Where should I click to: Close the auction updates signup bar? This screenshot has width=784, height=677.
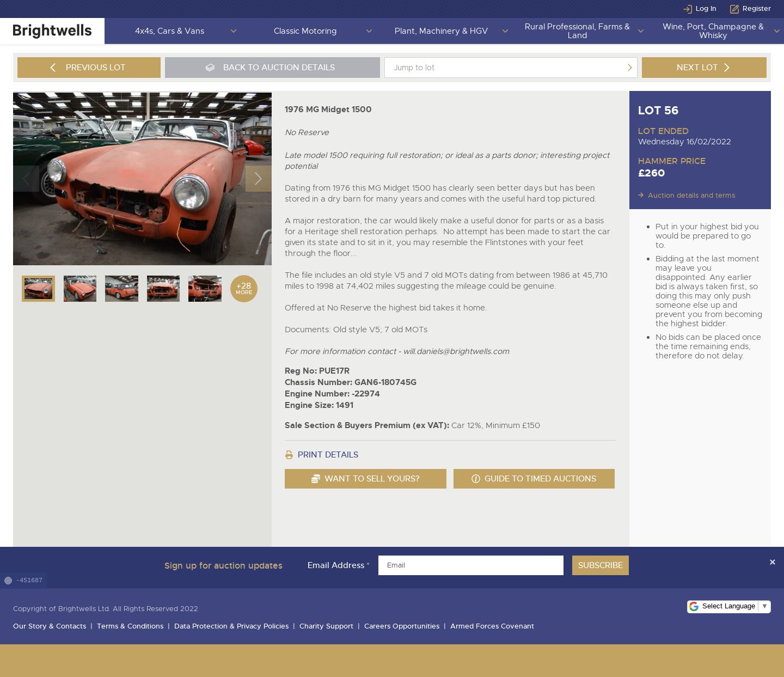click(x=772, y=562)
